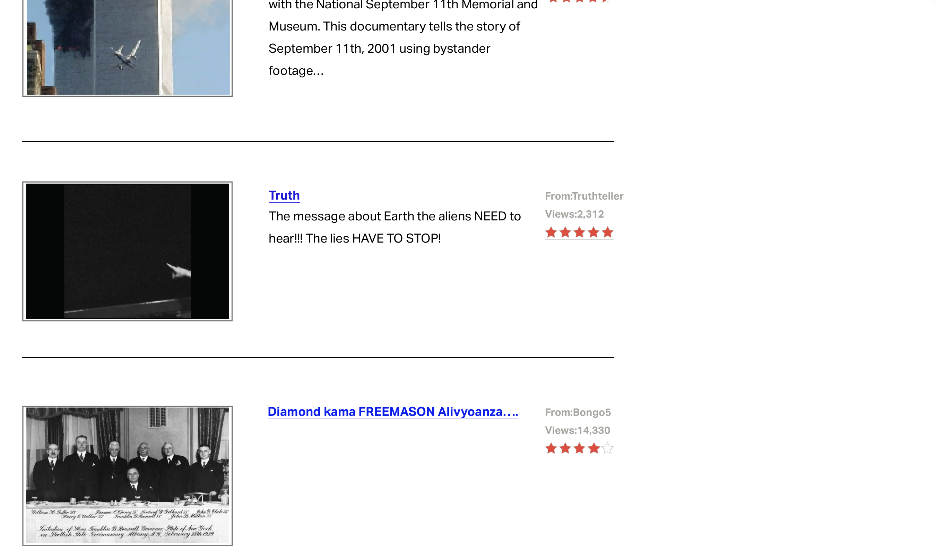This screenshot has height=560, width=936.
Task: Rate Truth video four stars
Action: (x=593, y=233)
